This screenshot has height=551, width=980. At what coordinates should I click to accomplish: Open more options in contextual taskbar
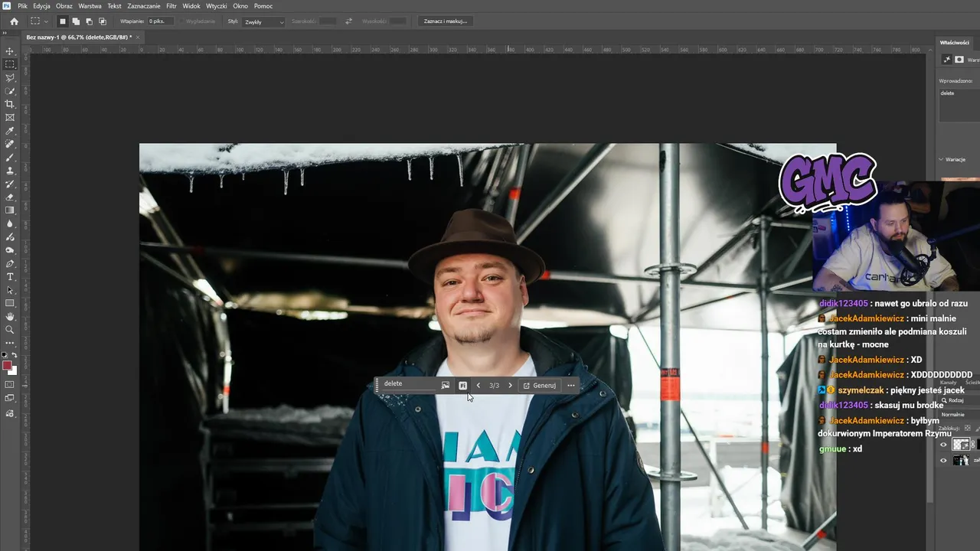[x=571, y=386]
